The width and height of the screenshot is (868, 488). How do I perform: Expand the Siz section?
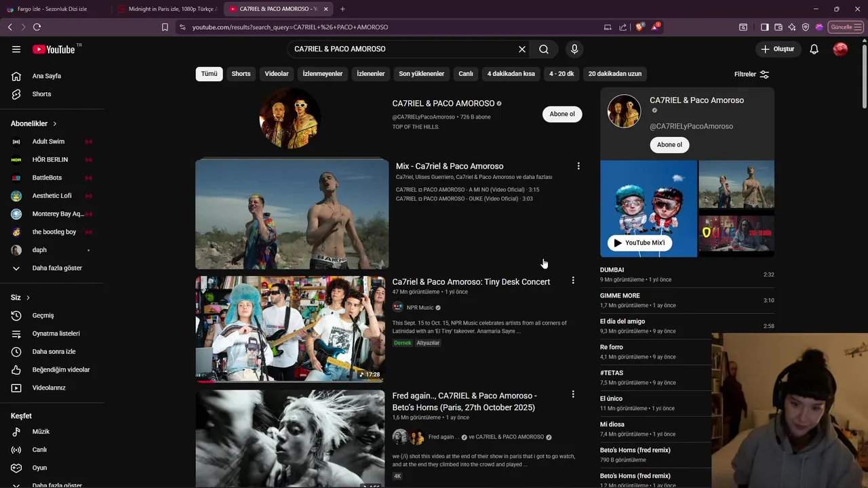[20, 298]
